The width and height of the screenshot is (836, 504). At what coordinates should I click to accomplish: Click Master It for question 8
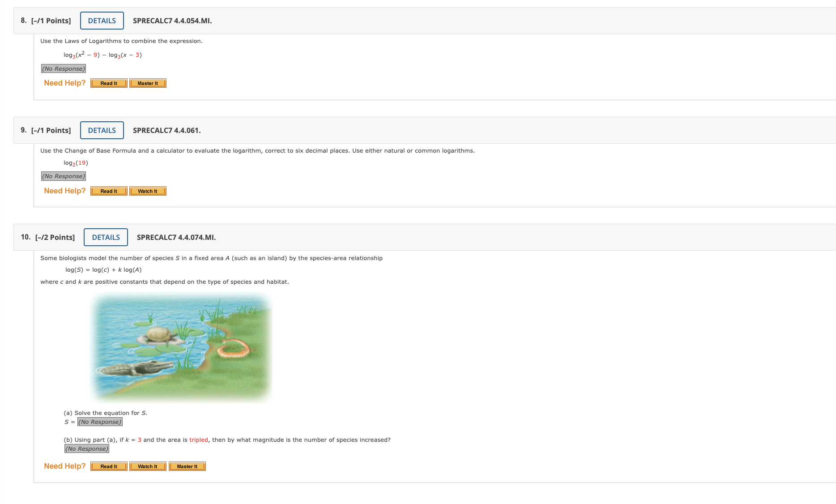point(148,83)
